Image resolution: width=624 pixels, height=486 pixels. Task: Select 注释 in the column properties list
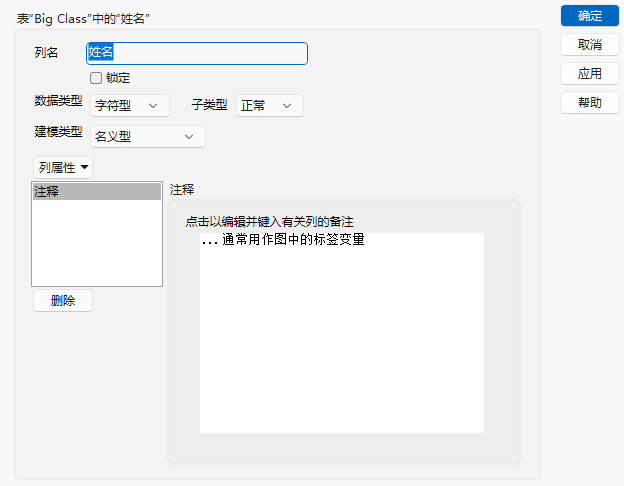pos(97,191)
